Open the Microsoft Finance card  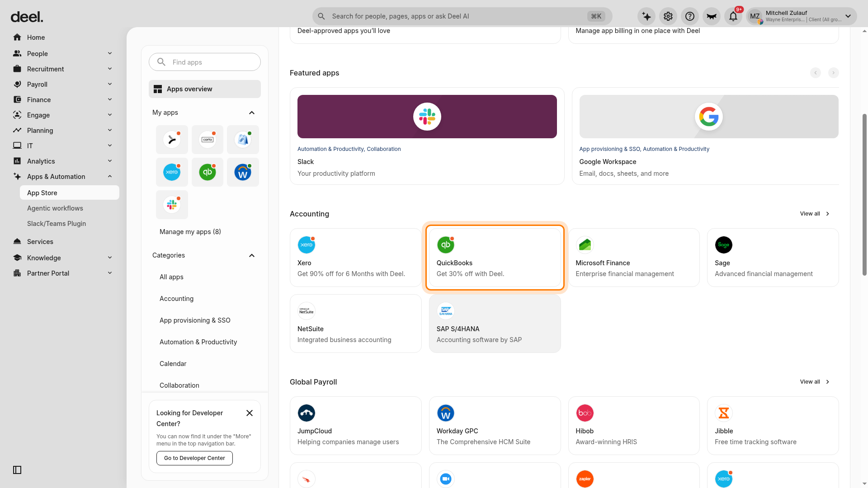click(x=634, y=258)
